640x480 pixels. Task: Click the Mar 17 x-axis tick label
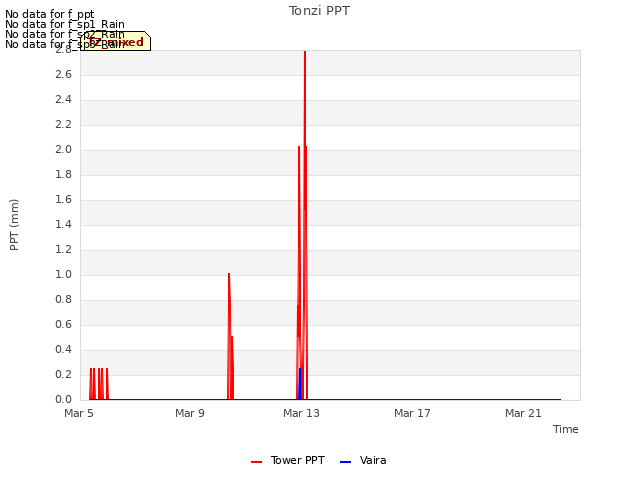(x=412, y=413)
